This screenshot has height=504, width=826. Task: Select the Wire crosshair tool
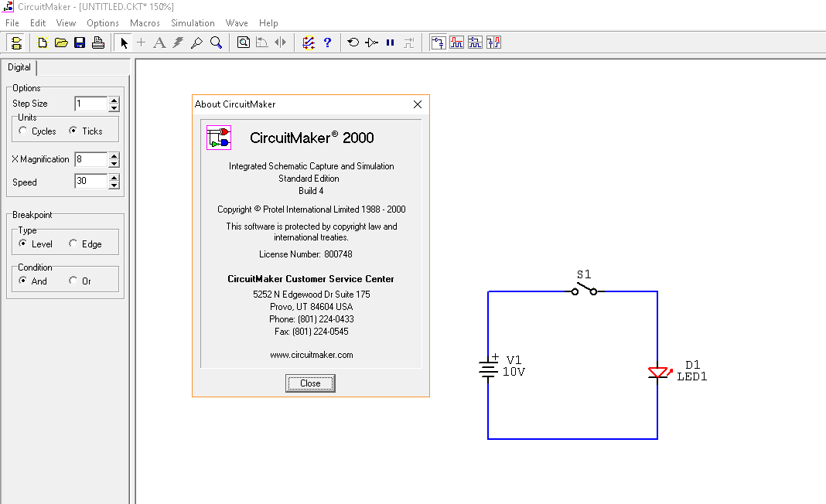142,43
